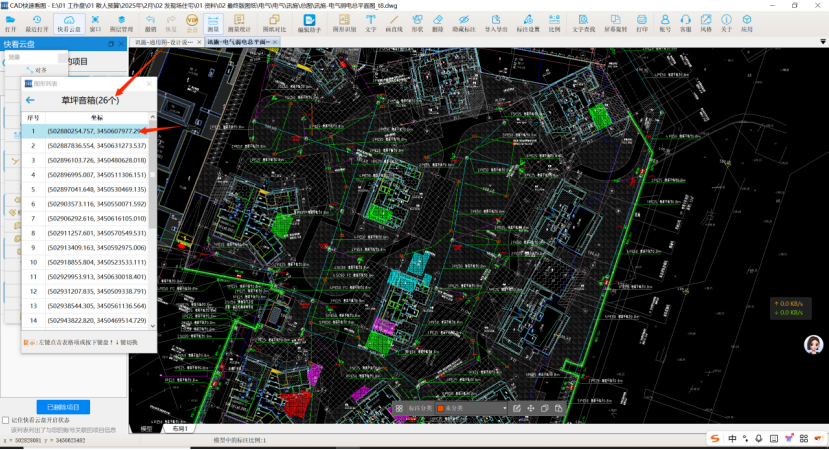Click the Sogou input method tray icon
The width and height of the screenshot is (829, 450).
tap(715, 439)
